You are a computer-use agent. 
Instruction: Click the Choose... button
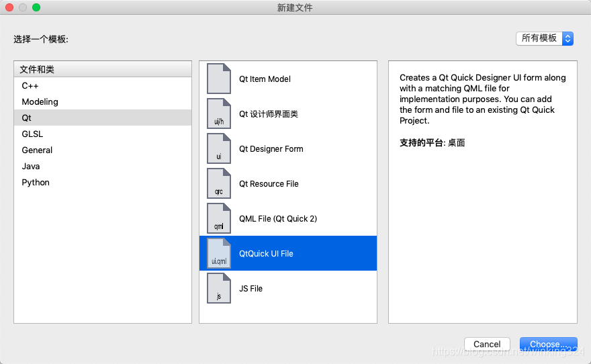click(549, 344)
